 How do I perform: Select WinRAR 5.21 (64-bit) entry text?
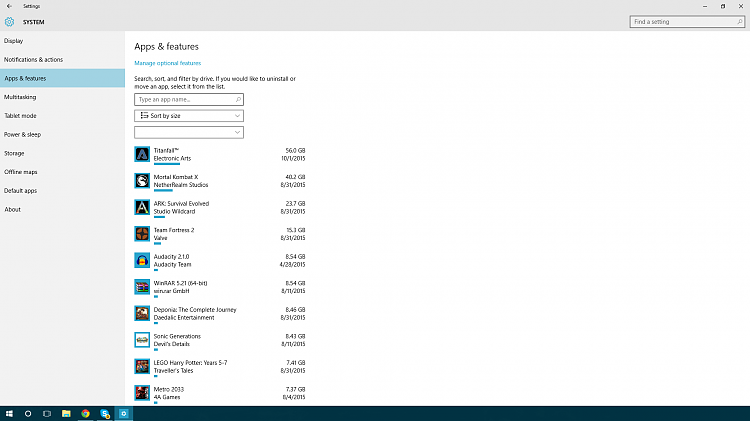(180, 283)
